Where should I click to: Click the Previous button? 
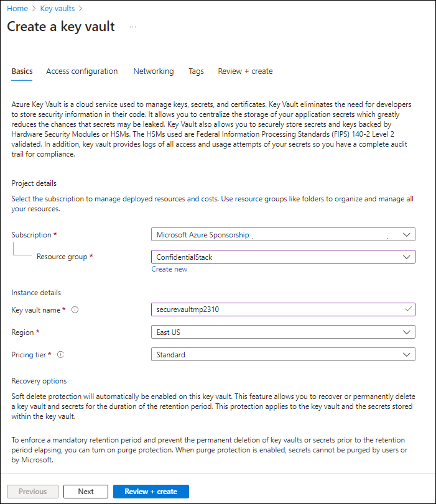(32, 491)
